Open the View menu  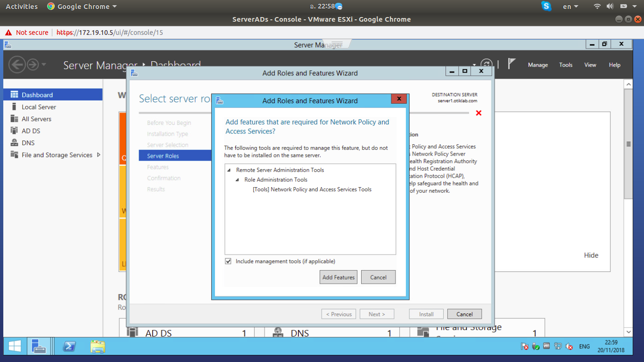pos(590,65)
